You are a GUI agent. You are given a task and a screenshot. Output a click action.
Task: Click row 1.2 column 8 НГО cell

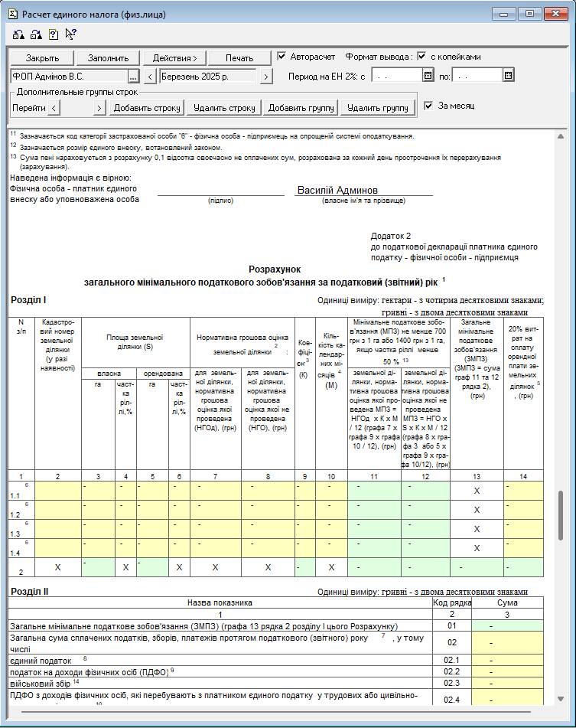point(268,510)
